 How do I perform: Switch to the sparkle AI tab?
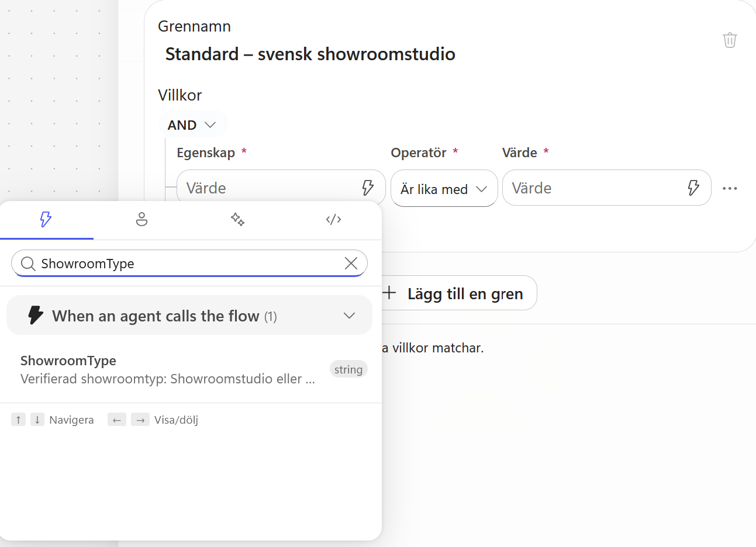click(237, 219)
